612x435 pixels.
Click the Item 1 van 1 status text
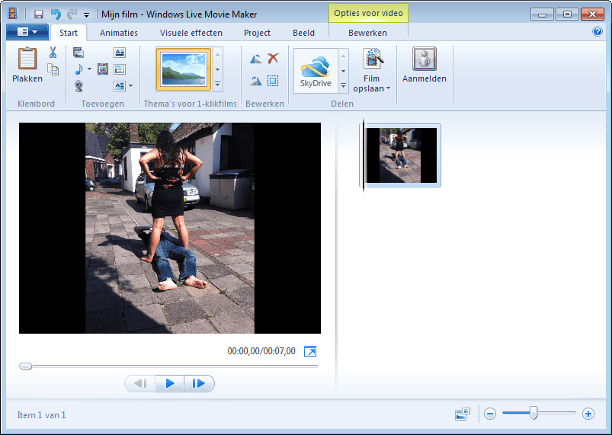[x=41, y=415]
